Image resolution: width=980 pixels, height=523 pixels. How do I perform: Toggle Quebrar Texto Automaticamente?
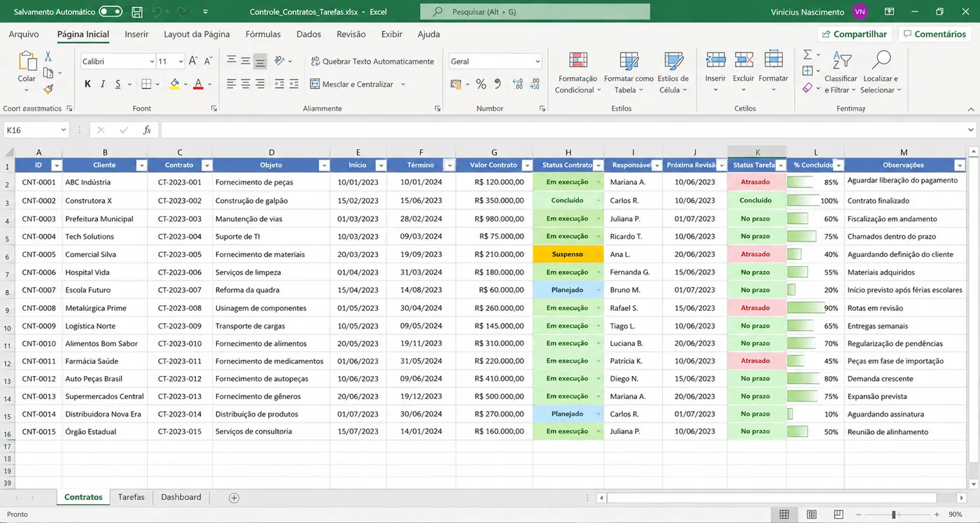point(372,62)
